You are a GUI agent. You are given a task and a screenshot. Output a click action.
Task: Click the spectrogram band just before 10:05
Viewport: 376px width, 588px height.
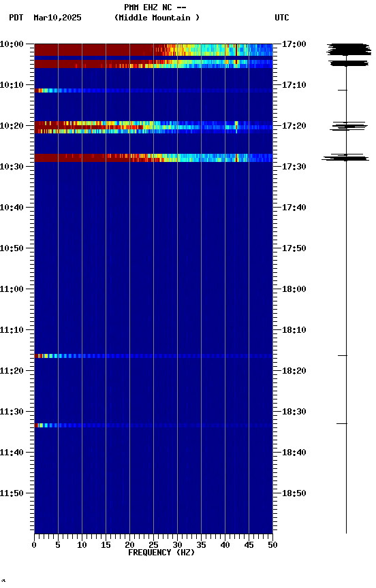pos(153,64)
